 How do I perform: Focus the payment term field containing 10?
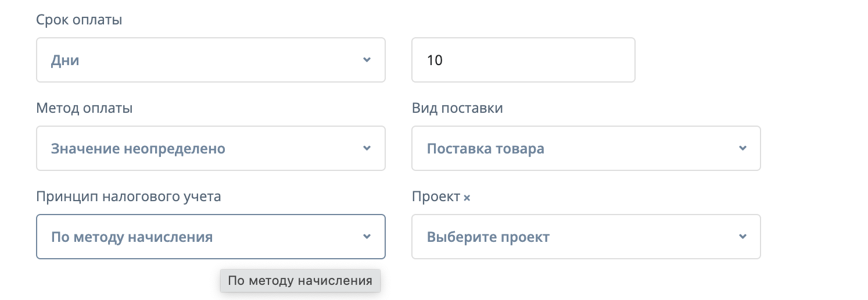click(x=523, y=60)
